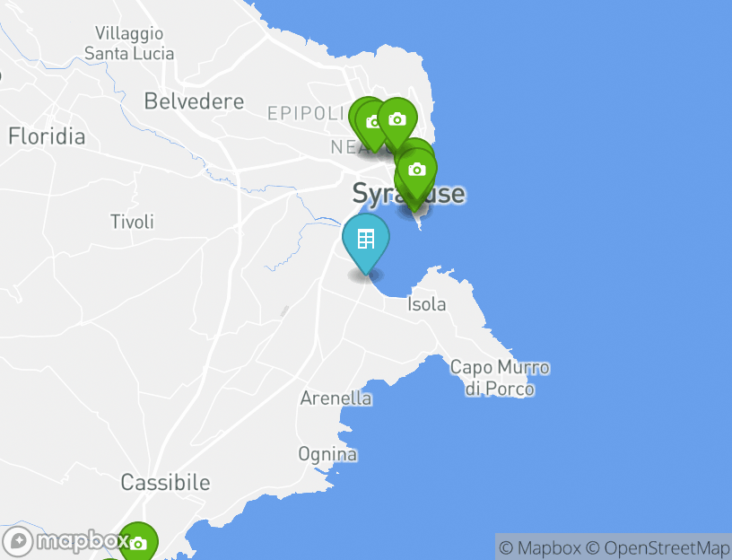This screenshot has width=732, height=560.
Task: Click the Villaggio Santa Lucia label
Action: pos(129,43)
